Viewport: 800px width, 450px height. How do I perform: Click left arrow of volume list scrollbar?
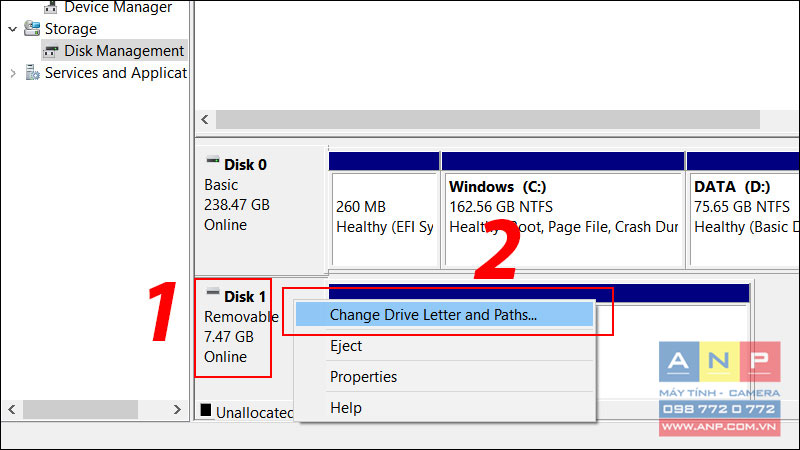coord(205,120)
